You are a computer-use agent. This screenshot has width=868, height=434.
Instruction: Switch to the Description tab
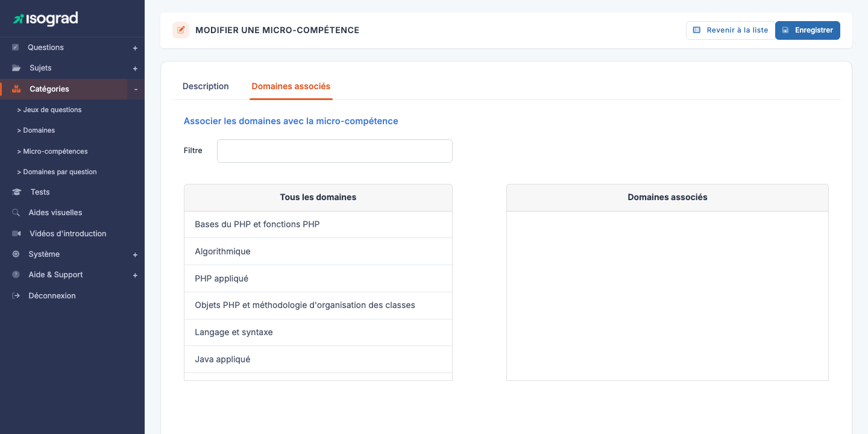coord(206,86)
